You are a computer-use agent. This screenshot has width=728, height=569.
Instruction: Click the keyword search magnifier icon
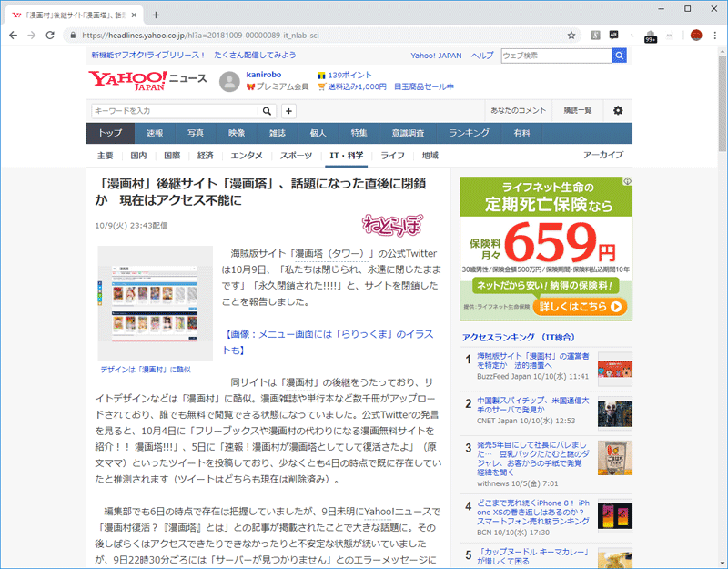tap(267, 111)
